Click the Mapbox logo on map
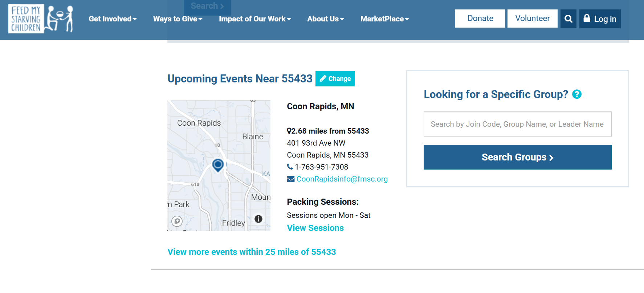The height and width of the screenshot is (293, 644). pos(177,221)
